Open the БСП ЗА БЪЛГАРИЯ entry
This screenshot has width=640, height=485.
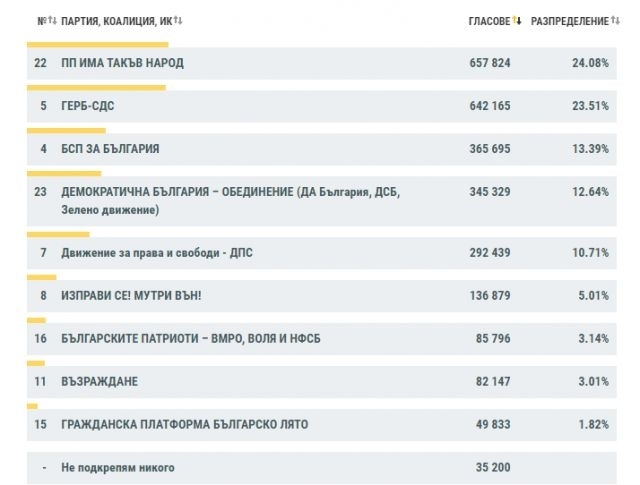pyautogui.click(x=110, y=149)
